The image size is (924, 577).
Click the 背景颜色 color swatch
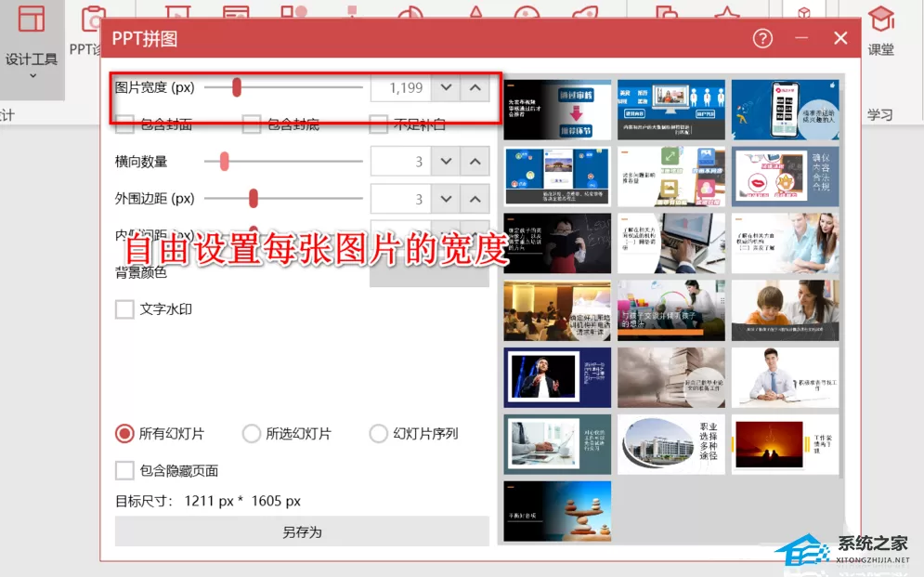430,273
